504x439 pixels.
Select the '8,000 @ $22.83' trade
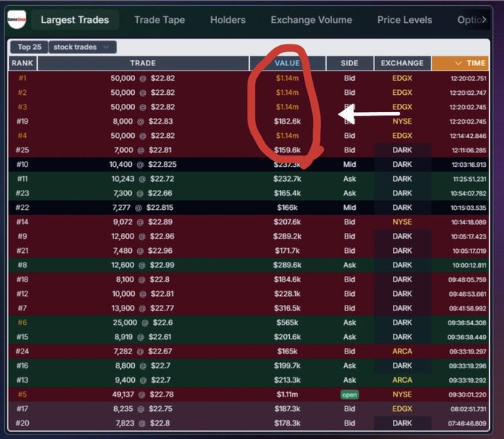143,122
